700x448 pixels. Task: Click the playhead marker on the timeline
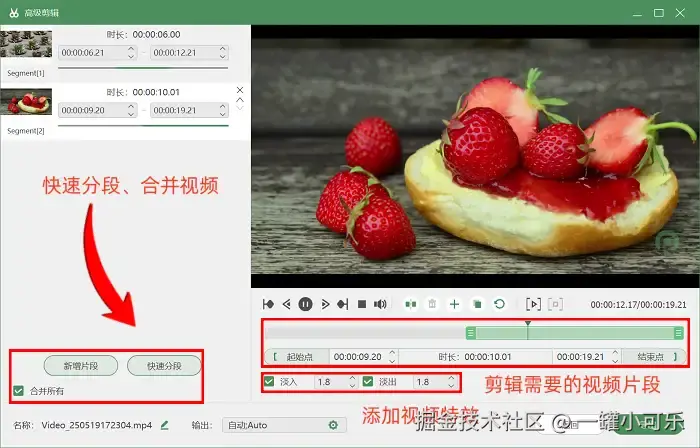tap(528, 324)
